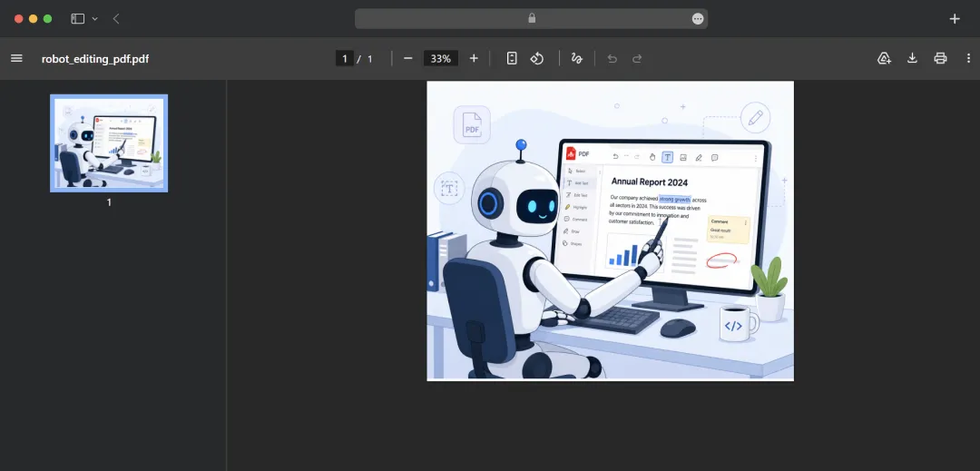This screenshot has width=980, height=471.
Task: Click the fit to page icon
Action: [x=512, y=58]
